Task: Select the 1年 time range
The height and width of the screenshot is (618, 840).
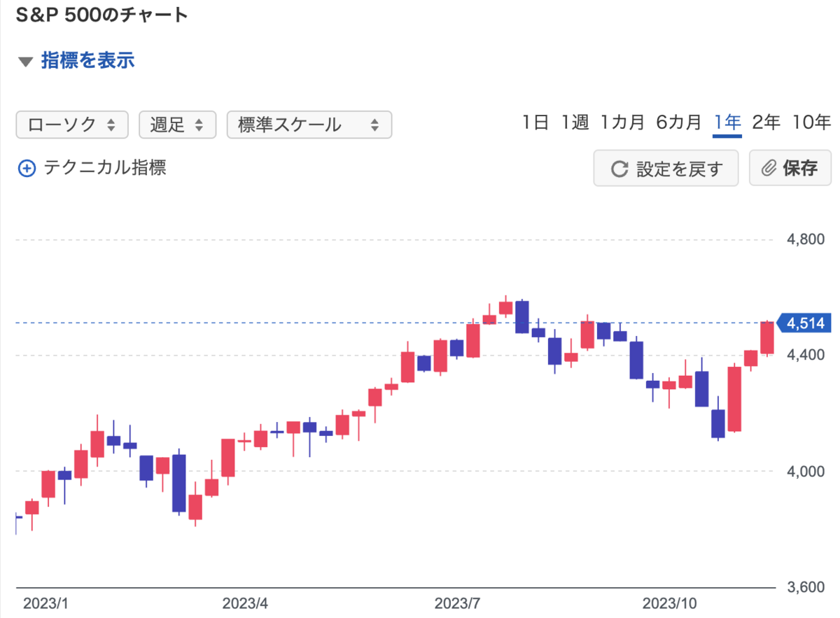Action: point(727,122)
